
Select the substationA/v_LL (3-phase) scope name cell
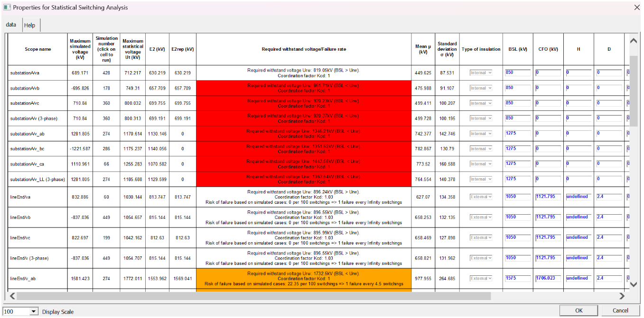click(x=37, y=179)
